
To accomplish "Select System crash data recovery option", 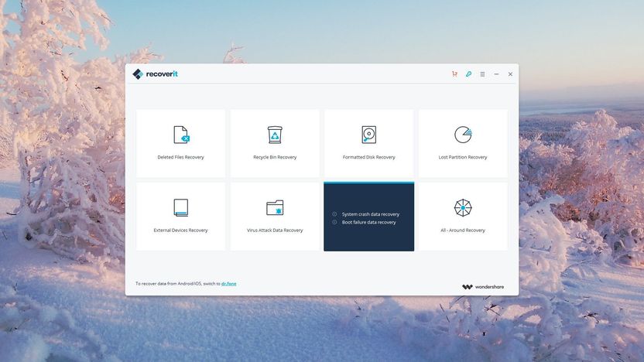I will 371,214.
